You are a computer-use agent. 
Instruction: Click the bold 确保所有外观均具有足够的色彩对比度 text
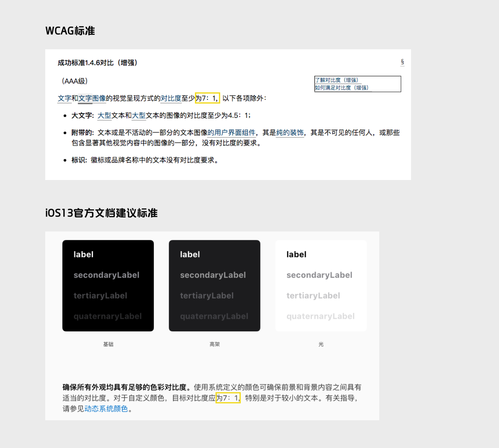tap(126, 387)
